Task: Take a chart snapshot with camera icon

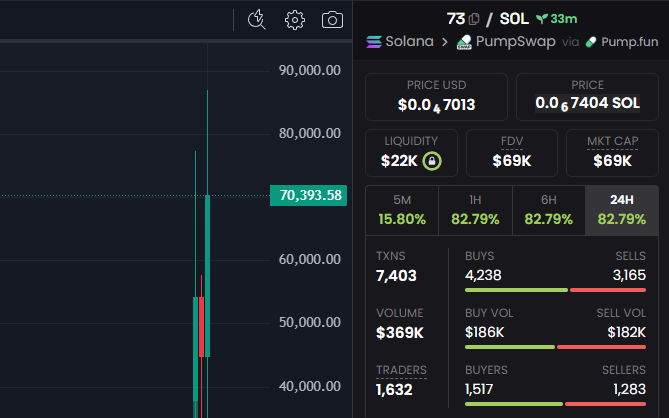Action: [332, 20]
